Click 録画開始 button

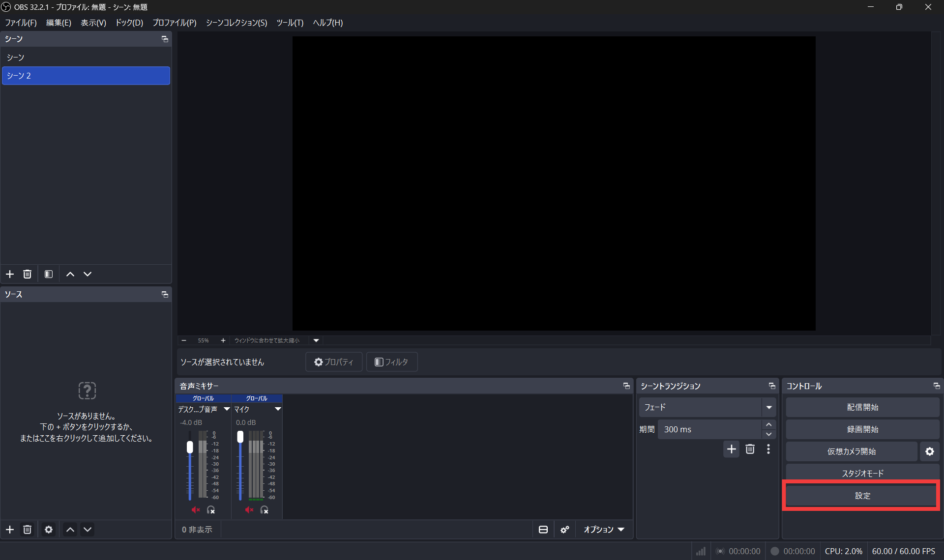tap(862, 429)
